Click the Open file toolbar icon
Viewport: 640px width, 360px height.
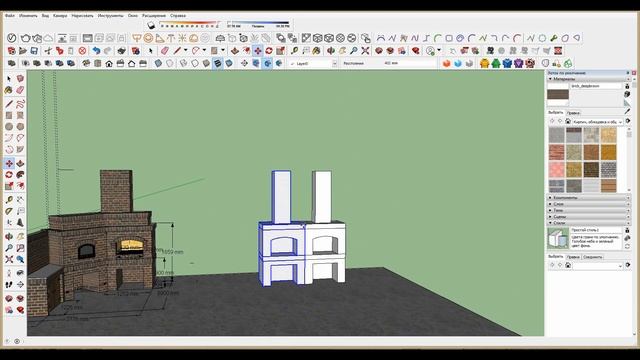click(23, 51)
